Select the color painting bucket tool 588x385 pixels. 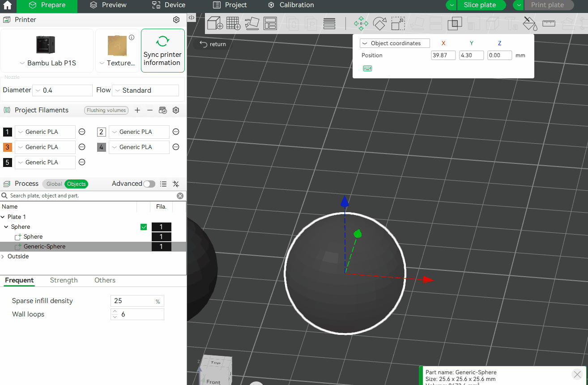(x=530, y=24)
